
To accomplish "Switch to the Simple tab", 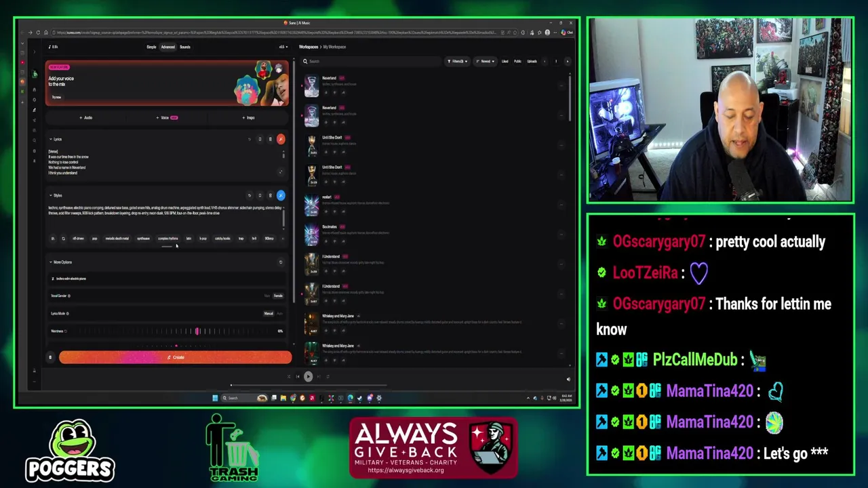I will pos(151,47).
